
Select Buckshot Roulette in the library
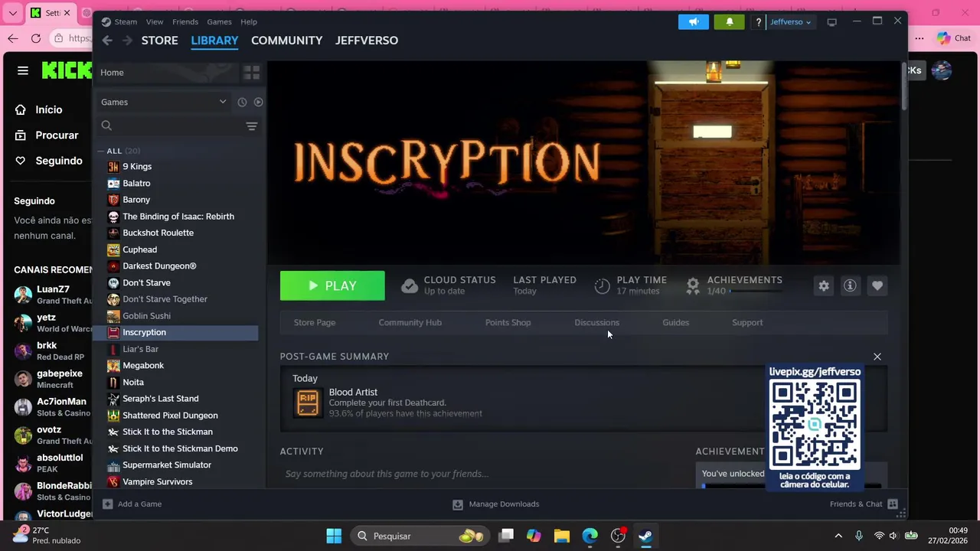pyautogui.click(x=158, y=233)
